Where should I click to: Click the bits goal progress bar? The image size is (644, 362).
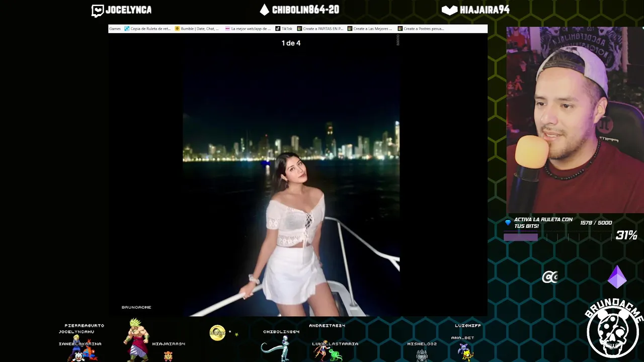click(x=557, y=237)
